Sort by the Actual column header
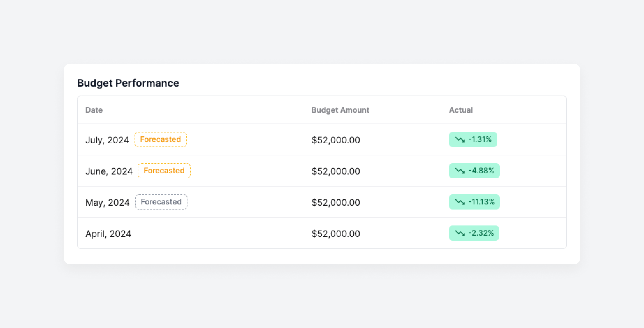The height and width of the screenshot is (328, 644). click(x=461, y=110)
